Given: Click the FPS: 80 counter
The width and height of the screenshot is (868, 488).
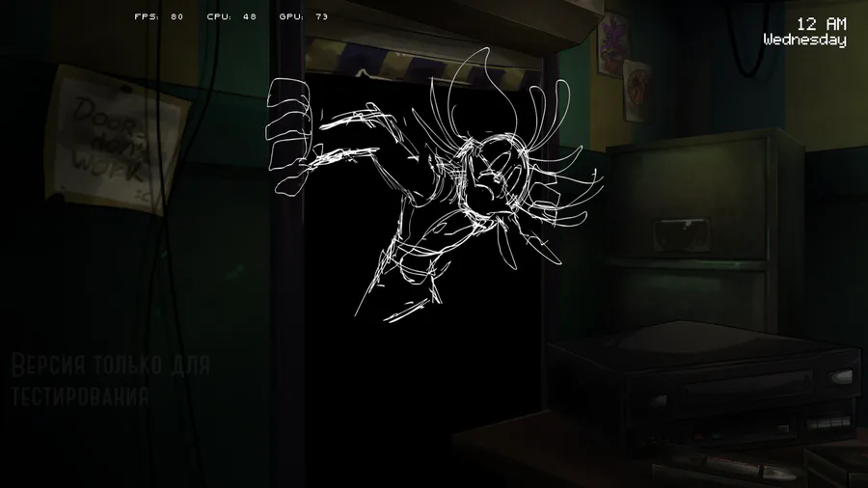Looking at the screenshot, I should pos(159,16).
